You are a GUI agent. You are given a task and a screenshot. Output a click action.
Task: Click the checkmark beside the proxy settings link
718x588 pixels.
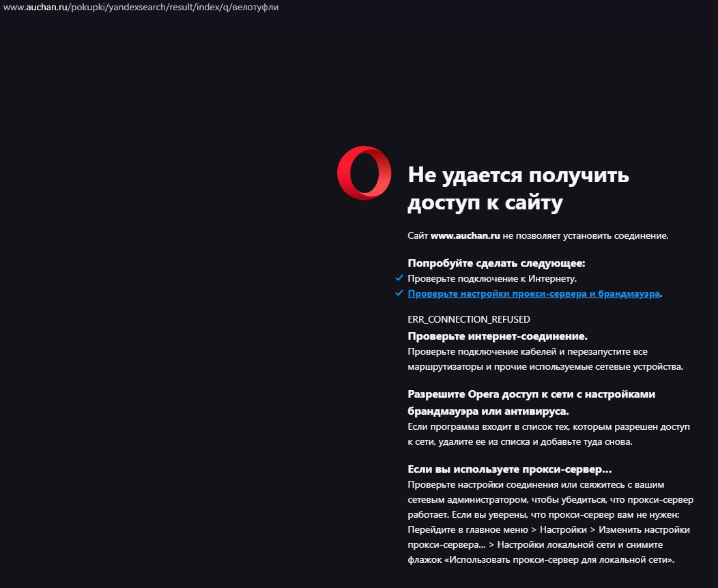[399, 293]
